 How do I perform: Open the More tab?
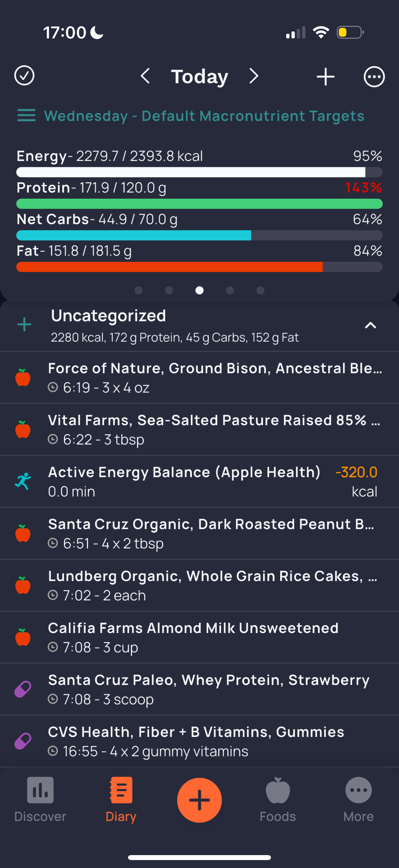pyautogui.click(x=359, y=800)
